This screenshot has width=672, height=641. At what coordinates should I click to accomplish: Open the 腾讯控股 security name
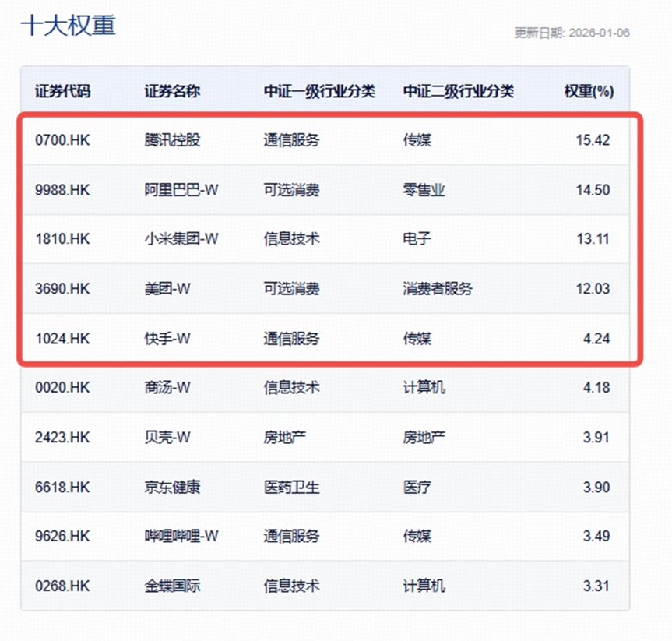[x=173, y=140]
